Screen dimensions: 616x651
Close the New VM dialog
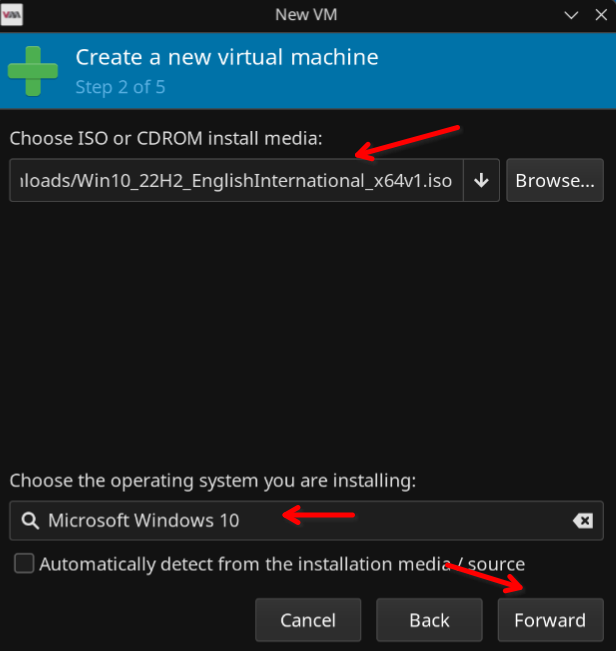pyautogui.click(x=601, y=15)
